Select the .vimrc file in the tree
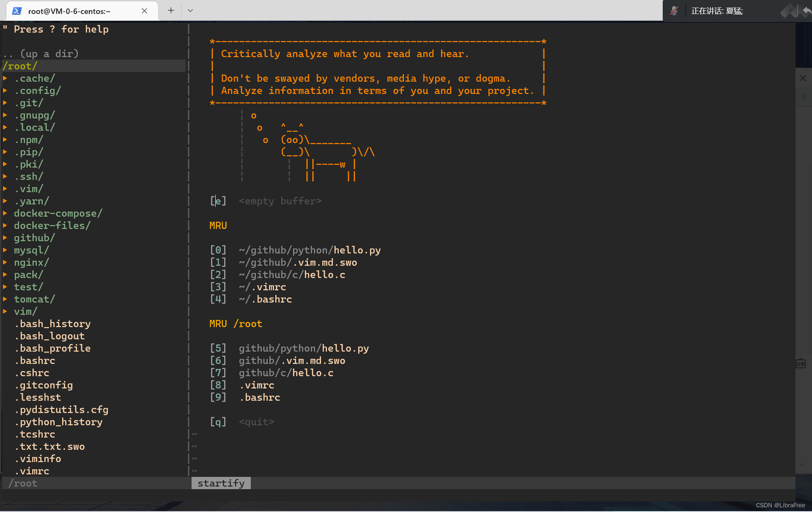Screen dimensions: 812x512 (x=32, y=471)
